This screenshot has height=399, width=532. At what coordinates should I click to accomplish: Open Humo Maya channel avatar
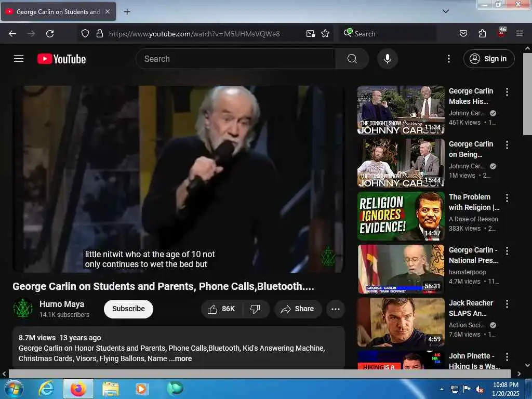pos(23,309)
